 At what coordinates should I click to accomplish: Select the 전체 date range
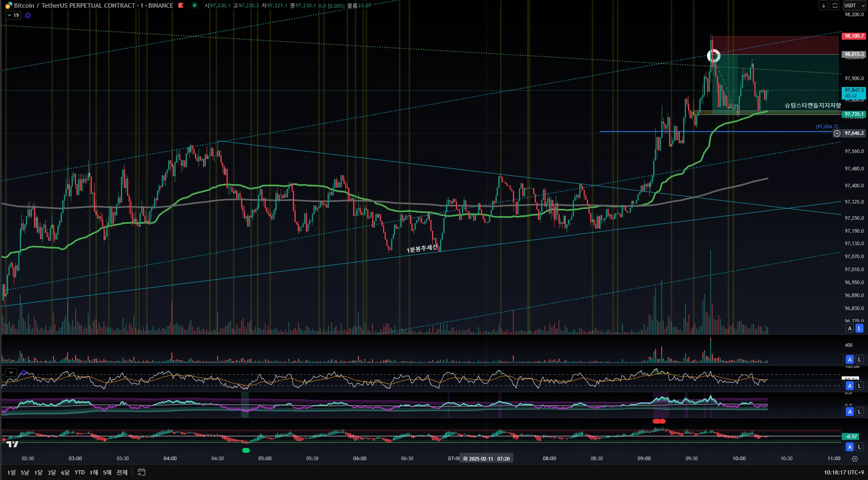click(x=122, y=472)
